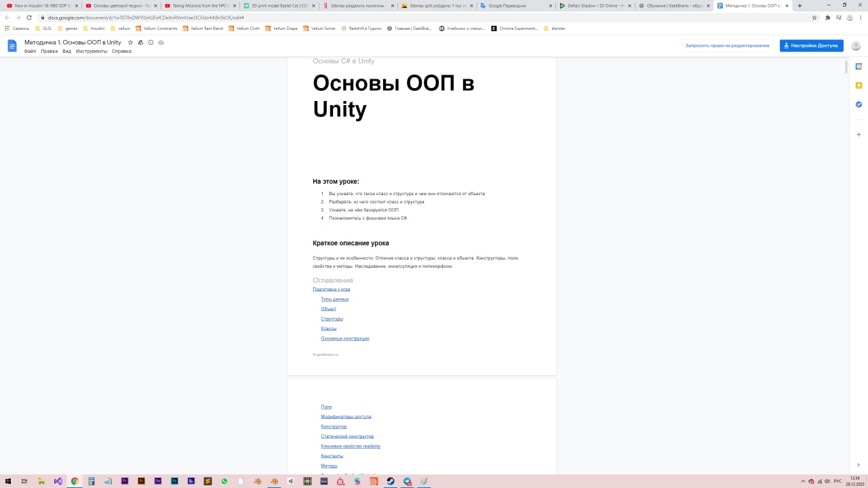Screen dimensions: 868x488
Task: Open the Правка menu
Action: point(49,52)
